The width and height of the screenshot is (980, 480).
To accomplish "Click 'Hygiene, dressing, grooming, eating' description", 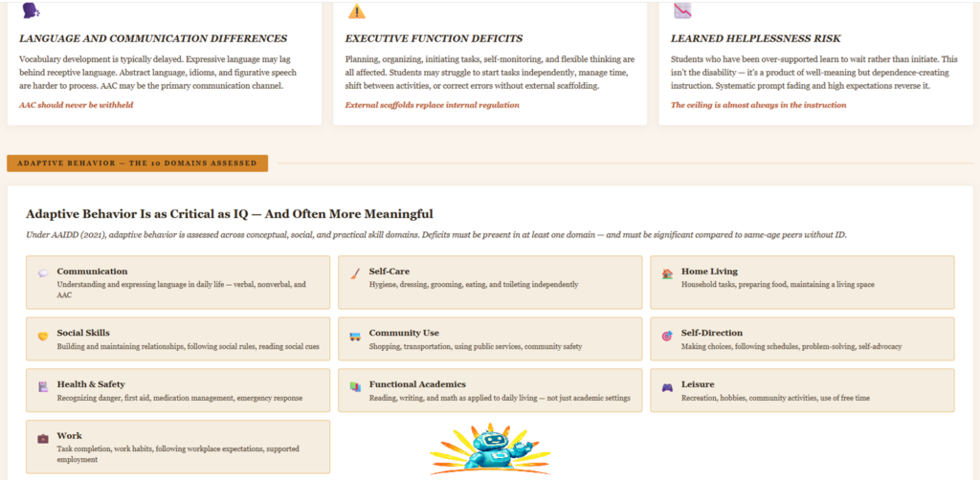I will pos(473,285).
